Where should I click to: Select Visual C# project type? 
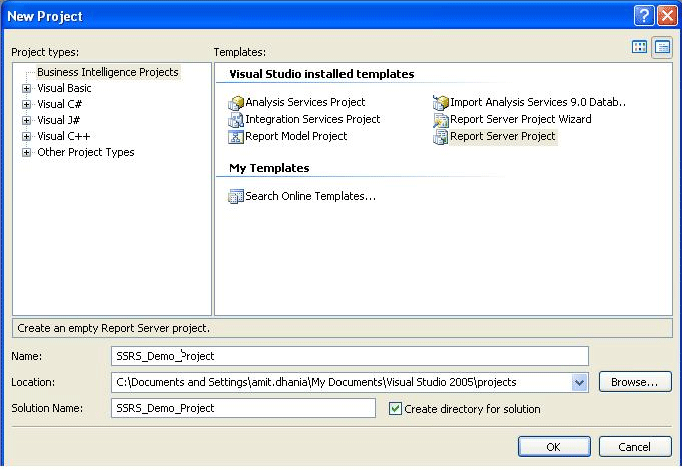[60, 104]
